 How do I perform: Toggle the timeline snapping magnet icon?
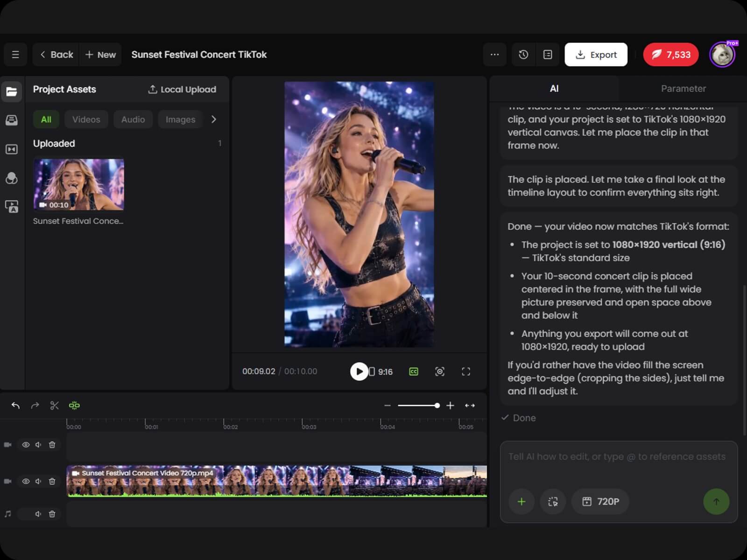point(74,406)
